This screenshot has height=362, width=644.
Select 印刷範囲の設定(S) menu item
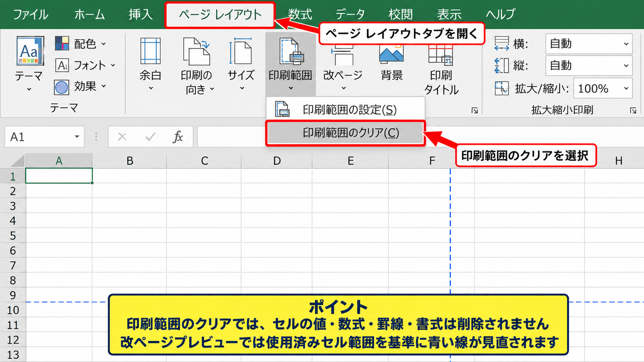pyautogui.click(x=345, y=110)
